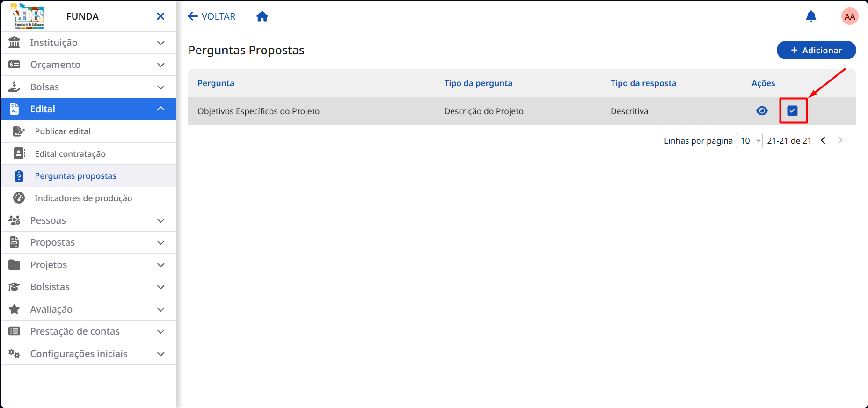The image size is (868, 408).
Task: Open the AA user avatar menu
Action: (x=850, y=16)
